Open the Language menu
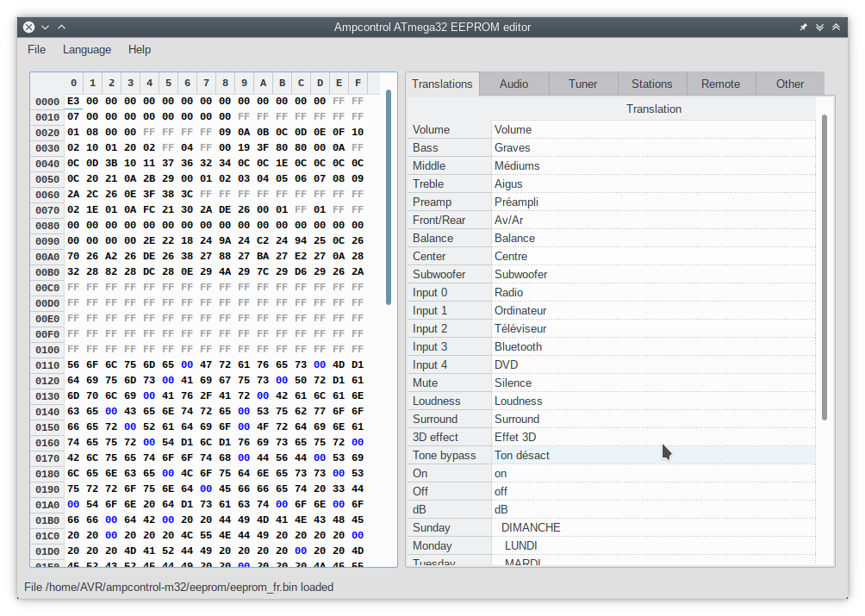The image size is (865, 616). pos(87,50)
